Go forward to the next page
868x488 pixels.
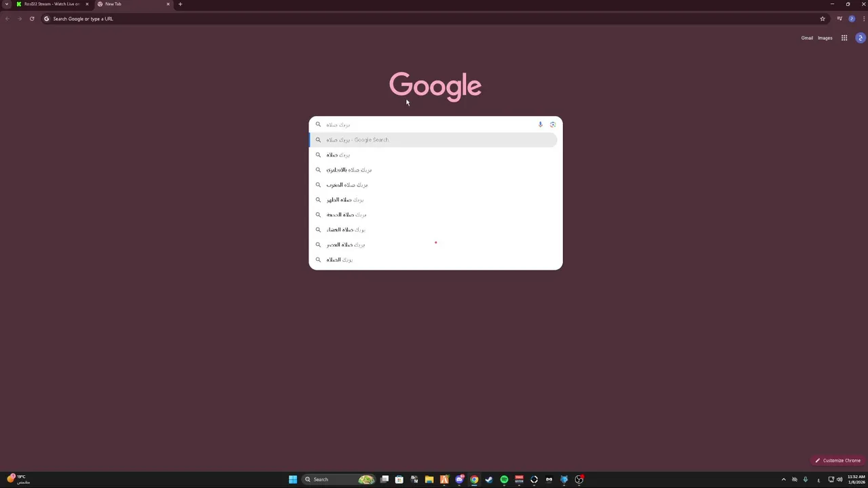tap(20, 19)
